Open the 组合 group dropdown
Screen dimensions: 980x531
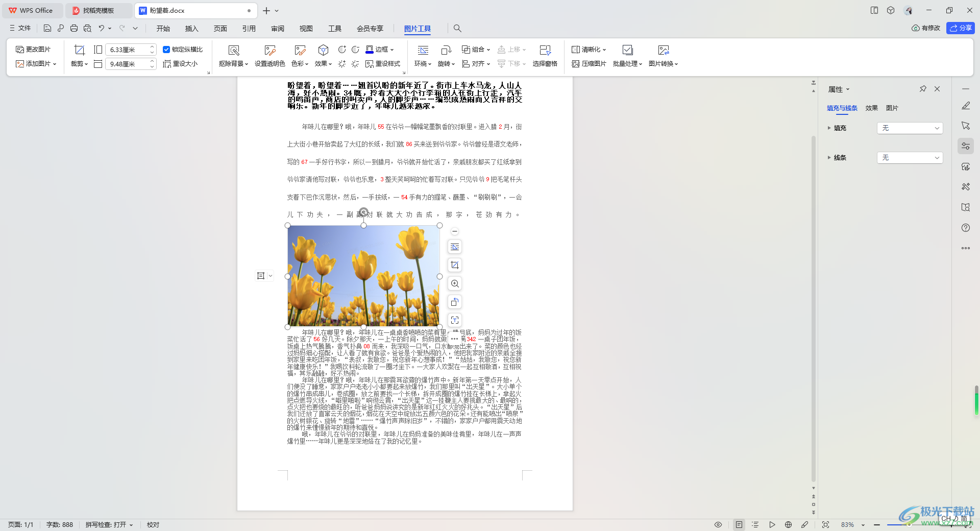476,50
